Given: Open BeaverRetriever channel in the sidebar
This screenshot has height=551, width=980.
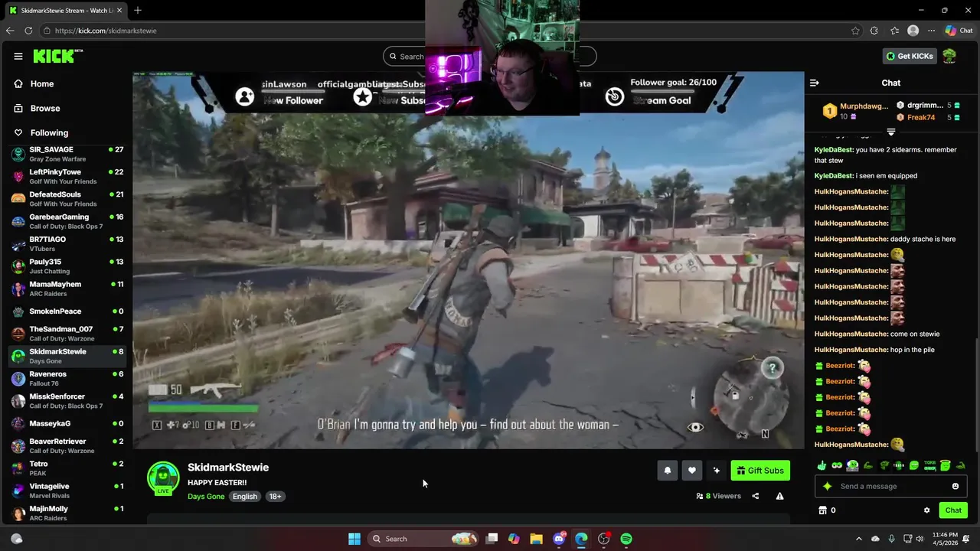Looking at the screenshot, I should 66,446.
